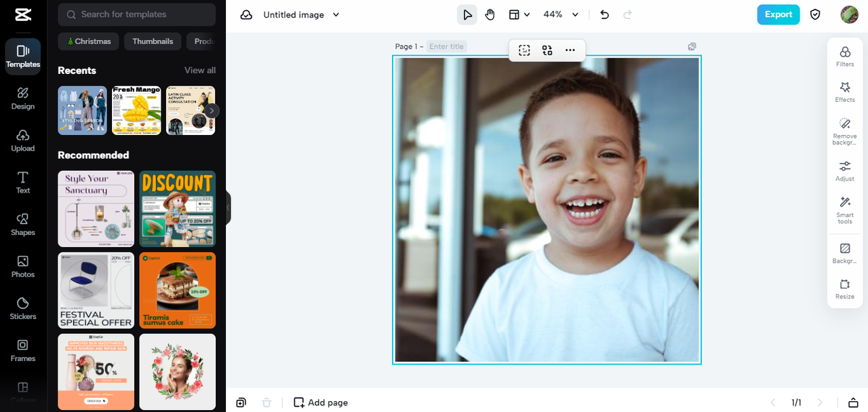Click the Redo arrow
Image resolution: width=868 pixels, height=412 pixels.
[x=627, y=14]
